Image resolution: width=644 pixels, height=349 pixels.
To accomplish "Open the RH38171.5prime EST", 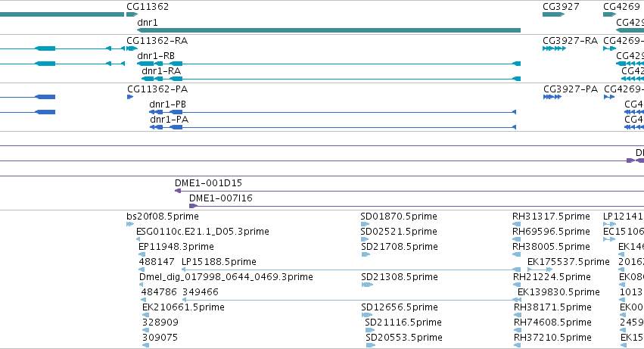I will click(553, 307).
